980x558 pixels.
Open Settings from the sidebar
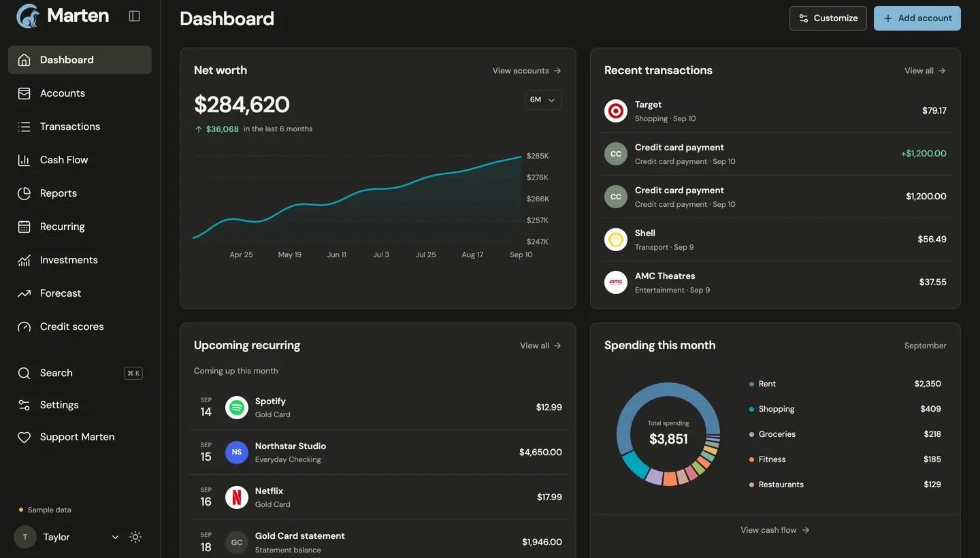[80, 405]
